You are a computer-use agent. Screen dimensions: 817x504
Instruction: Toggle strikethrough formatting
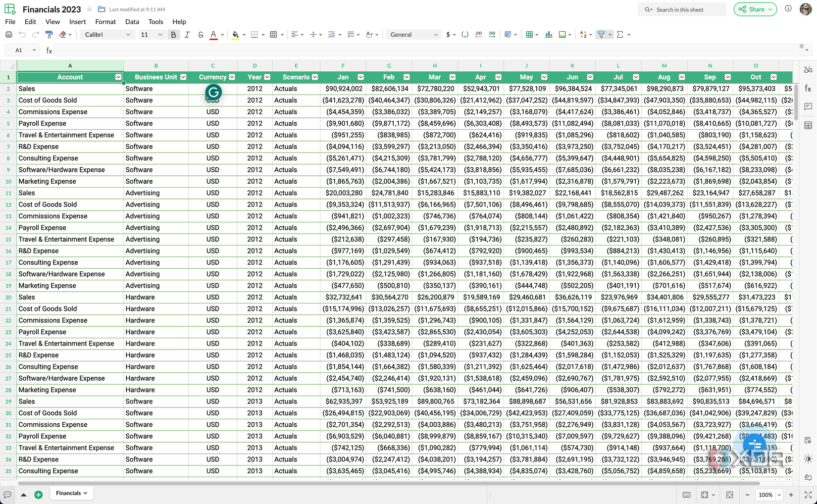pos(201,34)
